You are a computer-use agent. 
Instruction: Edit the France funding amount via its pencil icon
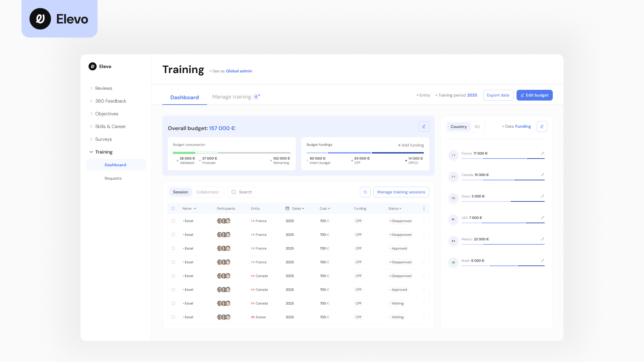pos(543,153)
